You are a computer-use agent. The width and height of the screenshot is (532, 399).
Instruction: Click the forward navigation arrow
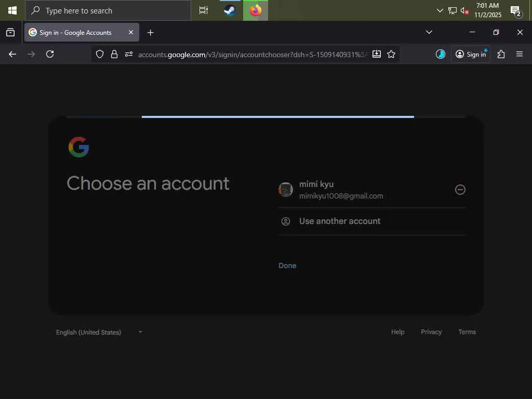coord(31,54)
